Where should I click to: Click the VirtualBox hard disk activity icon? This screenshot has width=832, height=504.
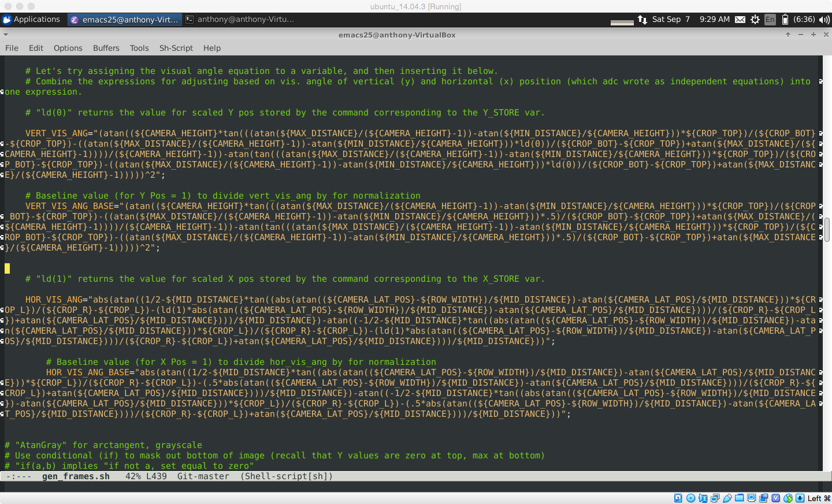(678, 498)
